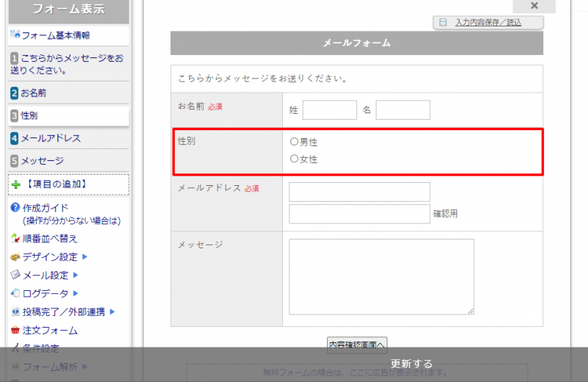Click the デザイン設定 palette icon
588x382 pixels.
[15, 257]
